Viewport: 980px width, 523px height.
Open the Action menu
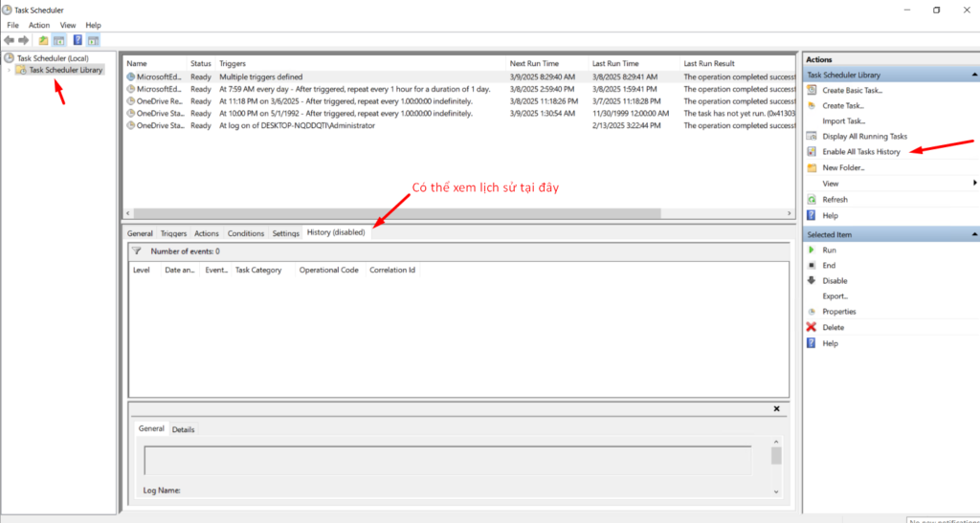(x=38, y=25)
